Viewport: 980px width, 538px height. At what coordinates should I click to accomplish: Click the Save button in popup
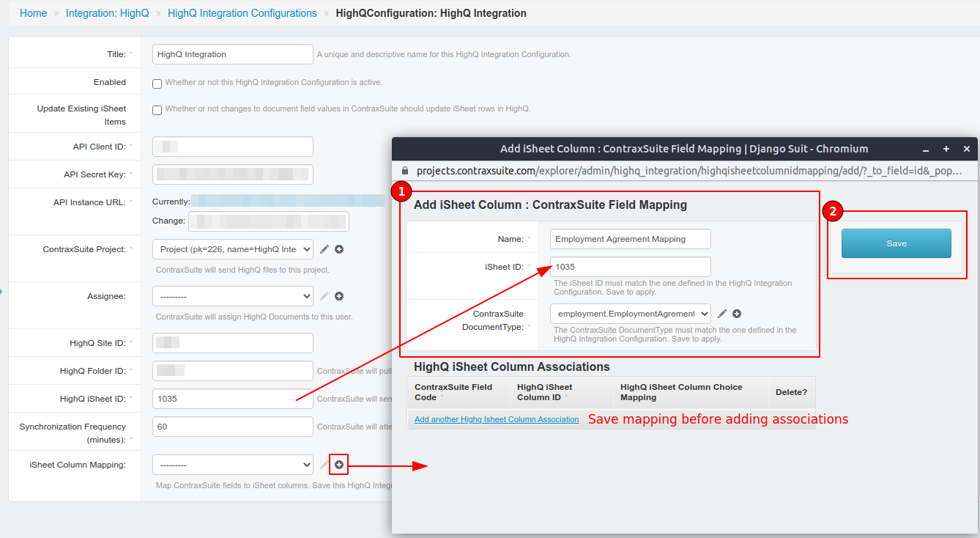tap(897, 243)
